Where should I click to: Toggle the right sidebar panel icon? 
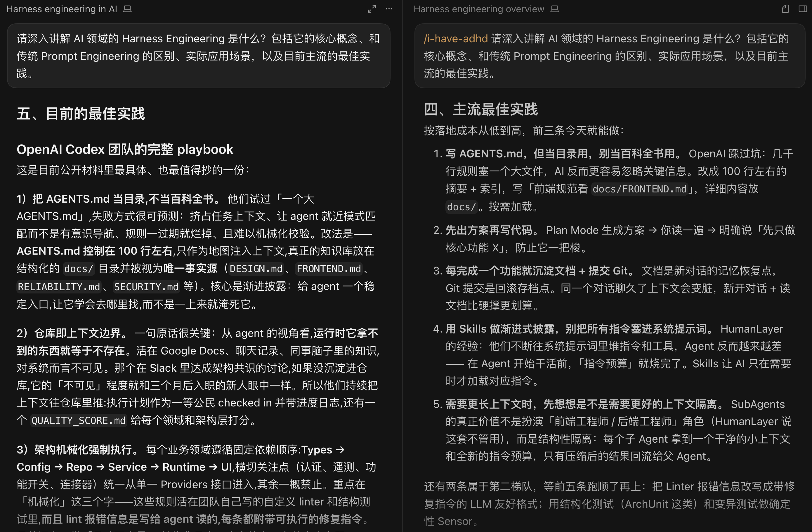coord(803,9)
